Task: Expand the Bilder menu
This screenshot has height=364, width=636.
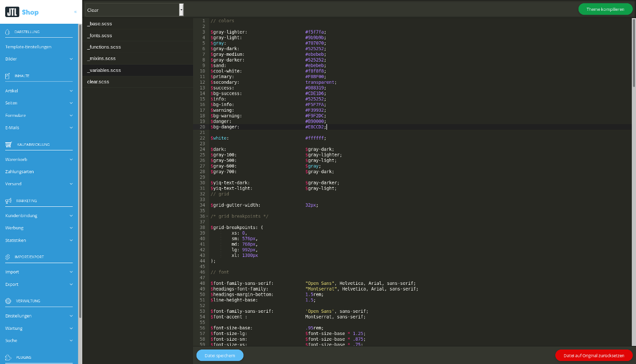Action: (x=71, y=59)
